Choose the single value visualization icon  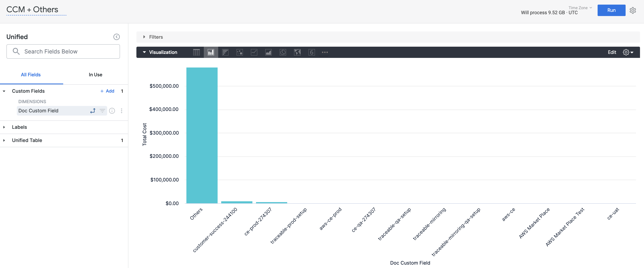[312, 52]
